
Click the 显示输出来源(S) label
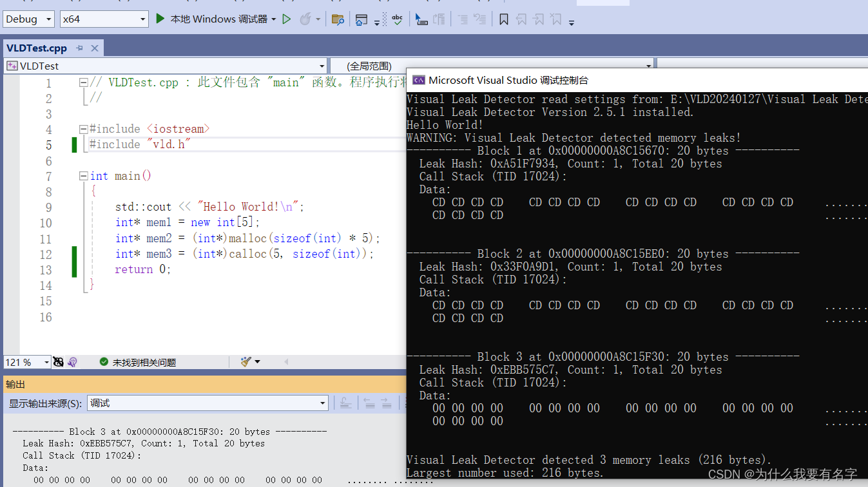point(45,404)
